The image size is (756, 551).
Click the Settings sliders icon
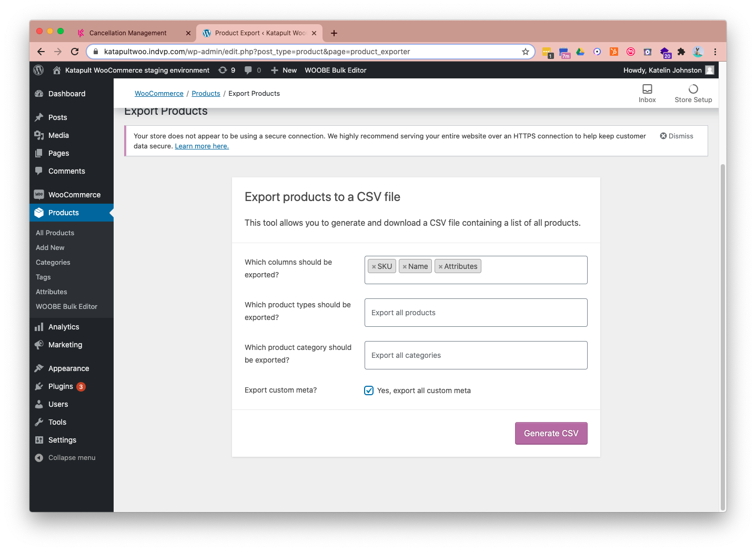pos(39,440)
